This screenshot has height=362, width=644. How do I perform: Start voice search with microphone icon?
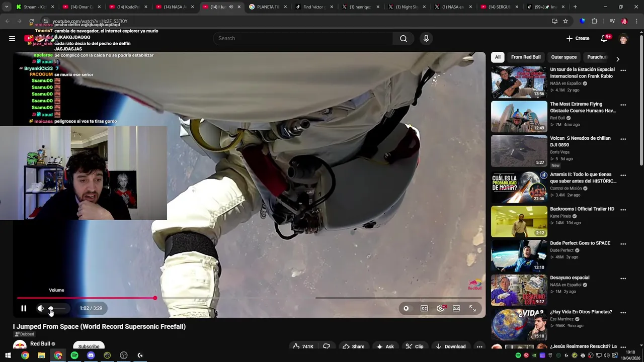click(426, 38)
